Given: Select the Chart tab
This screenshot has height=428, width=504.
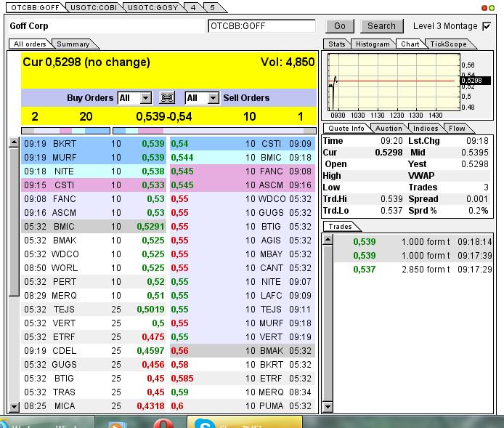Looking at the screenshot, I should click(x=410, y=44).
